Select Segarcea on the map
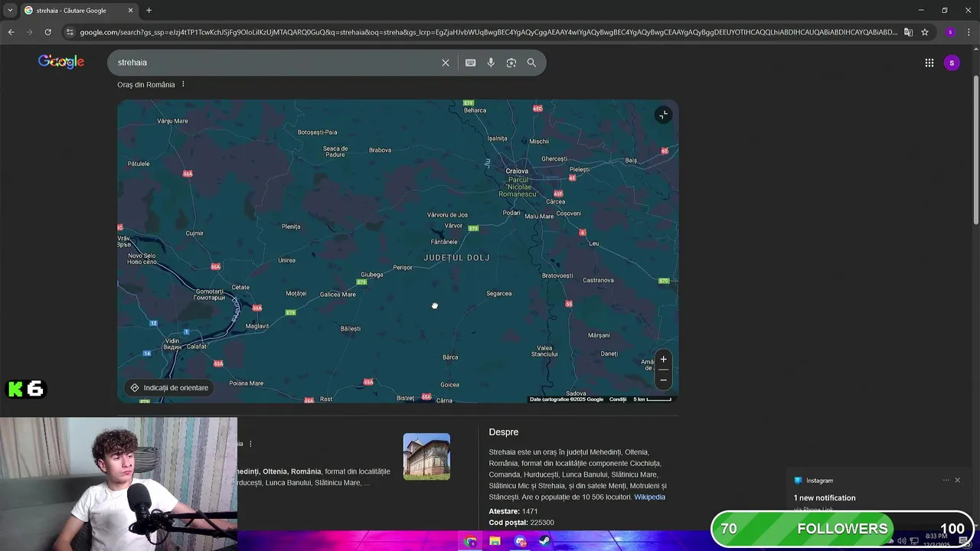The height and width of the screenshot is (551, 980). [x=499, y=294]
